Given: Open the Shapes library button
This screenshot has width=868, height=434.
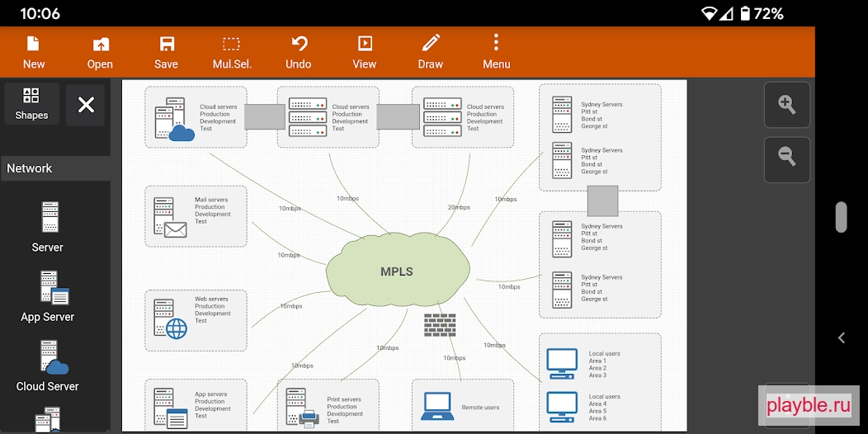Looking at the screenshot, I should click(x=31, y=103).
